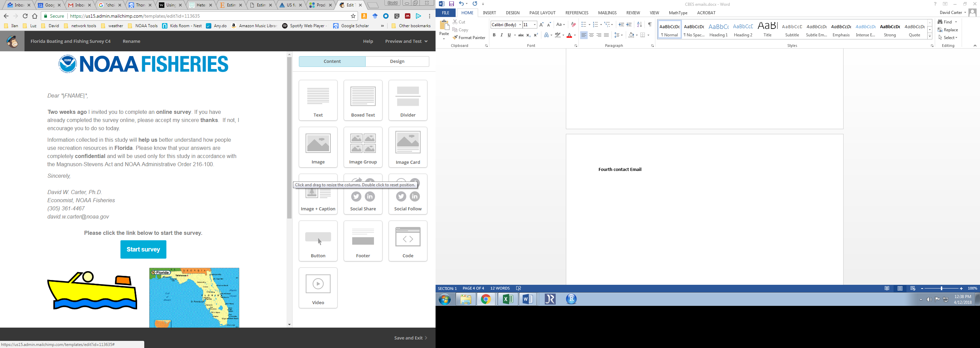This screenshot has height=348, width=980.
Task: Add a Social Share block
Action: [363, 194]
